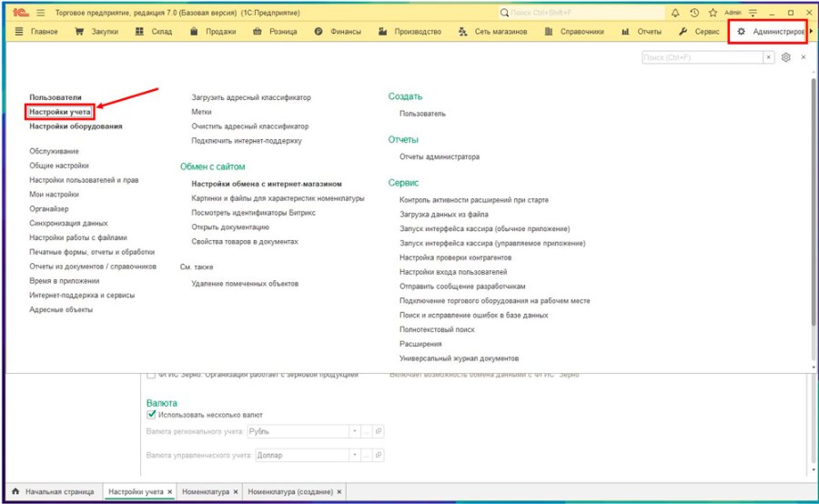Switch to Номенклатура tab

[x=206, y=492]
